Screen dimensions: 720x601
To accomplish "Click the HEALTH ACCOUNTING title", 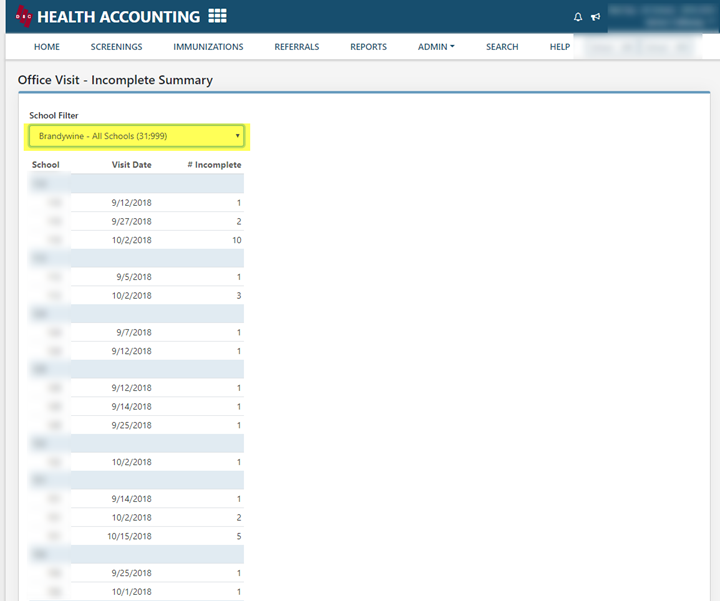I will (x=118, y=17).
